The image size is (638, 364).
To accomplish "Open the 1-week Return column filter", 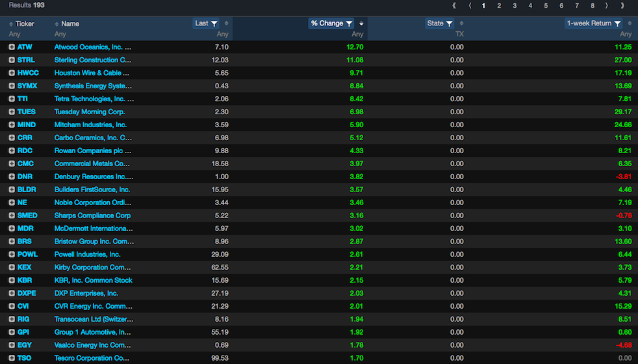I will (593, 23).
